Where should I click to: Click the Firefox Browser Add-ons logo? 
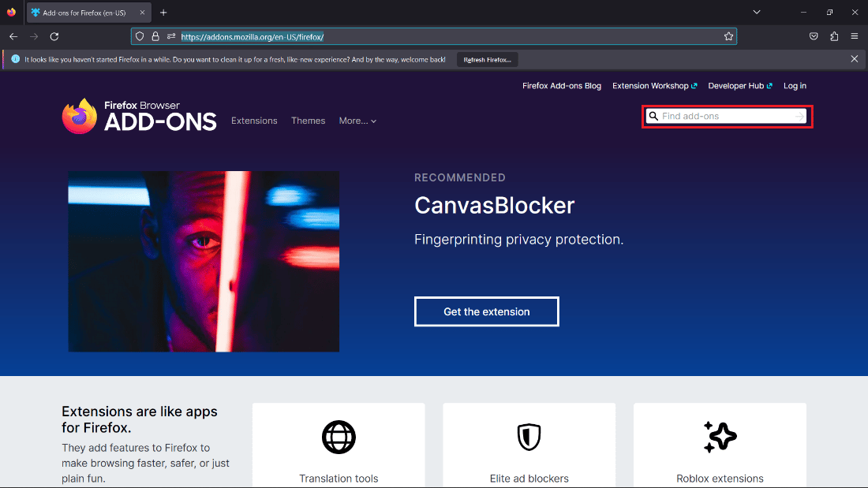pyautogui.click(x=139, y=115)
